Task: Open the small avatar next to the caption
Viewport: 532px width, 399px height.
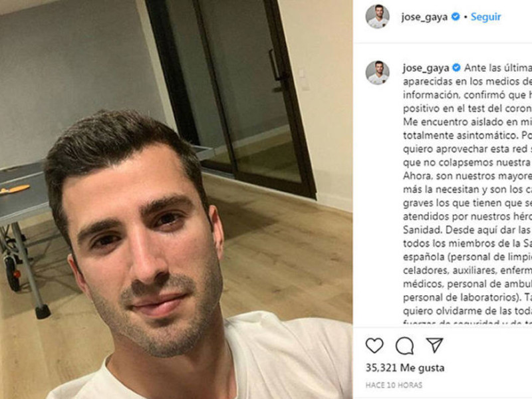Action: (x=377, y=72)
